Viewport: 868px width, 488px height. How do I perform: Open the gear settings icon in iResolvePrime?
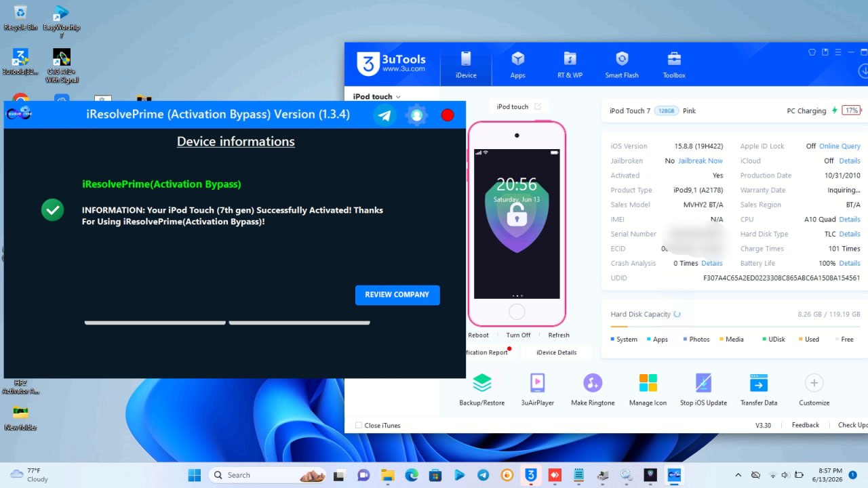pos(416,115)
